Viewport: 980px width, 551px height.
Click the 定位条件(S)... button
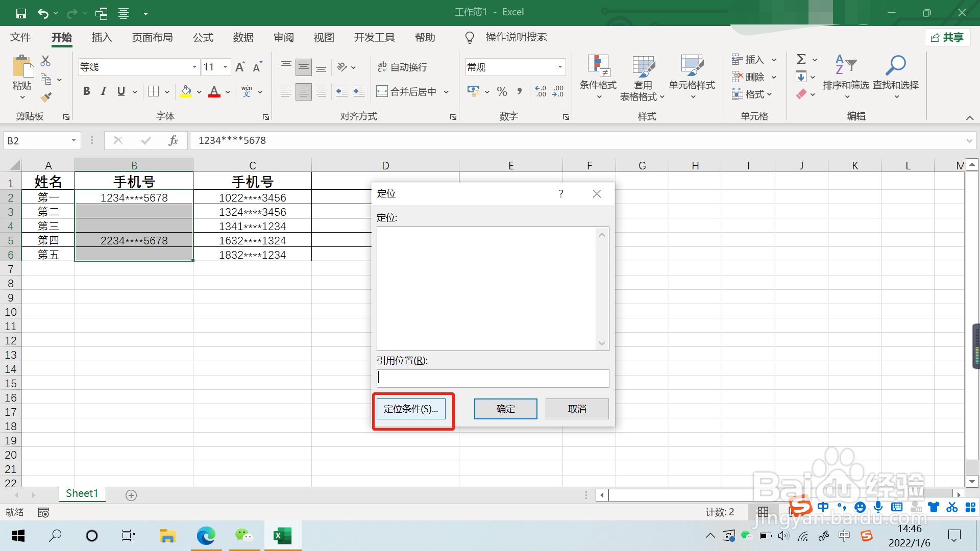click(x=411, y=409)
